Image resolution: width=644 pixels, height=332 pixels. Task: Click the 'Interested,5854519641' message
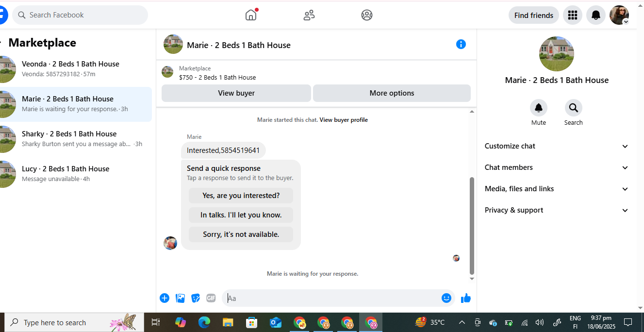[x=223, y=150]
